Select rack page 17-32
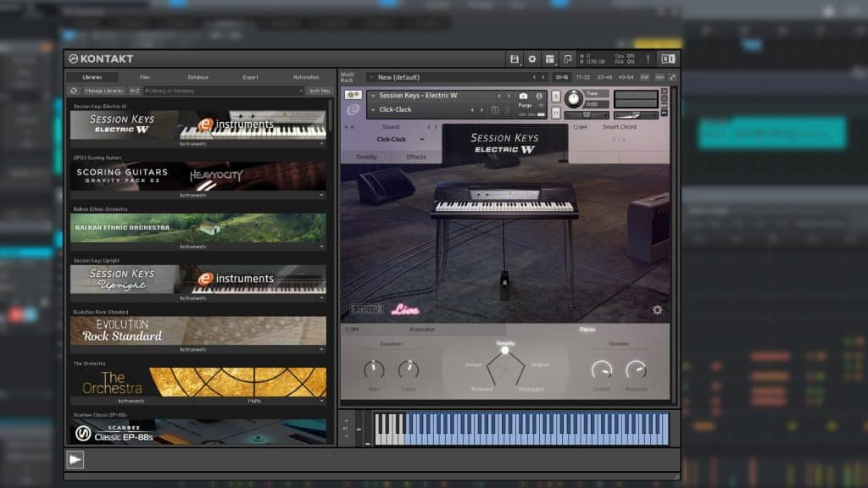 [x=583, y=77]
